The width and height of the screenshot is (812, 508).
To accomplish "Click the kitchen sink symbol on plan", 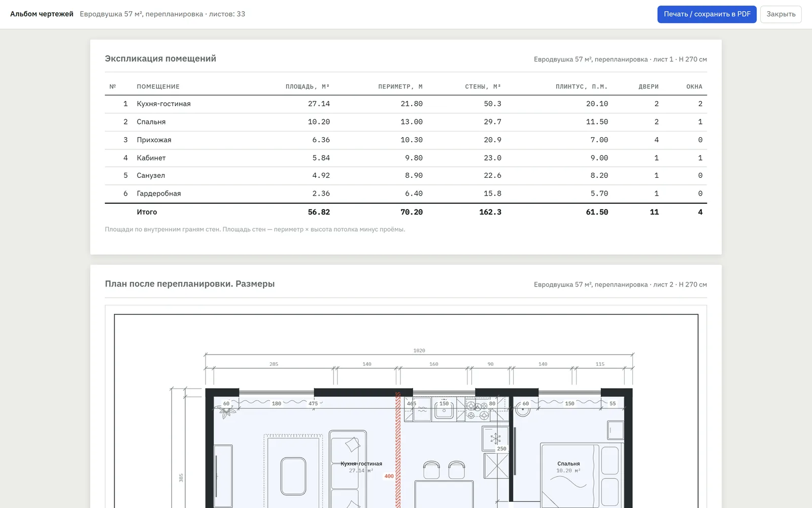I will (444, 410).
